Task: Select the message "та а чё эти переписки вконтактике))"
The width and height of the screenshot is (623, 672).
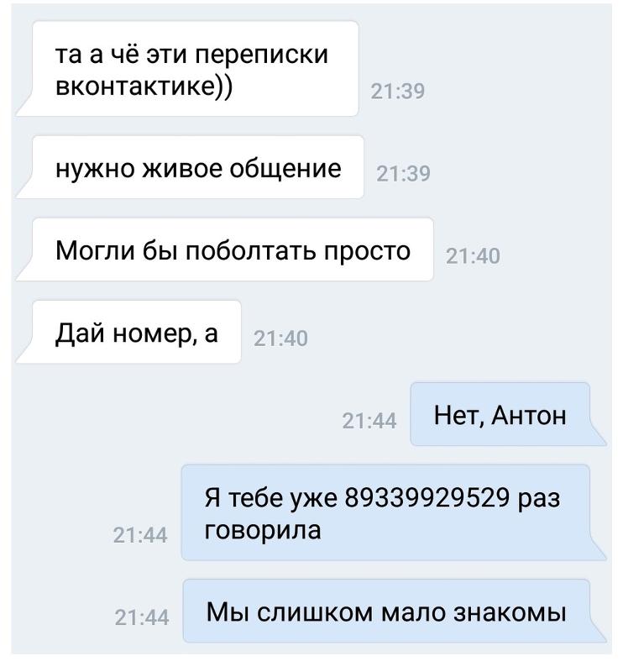Action: [x=187, y=69]
